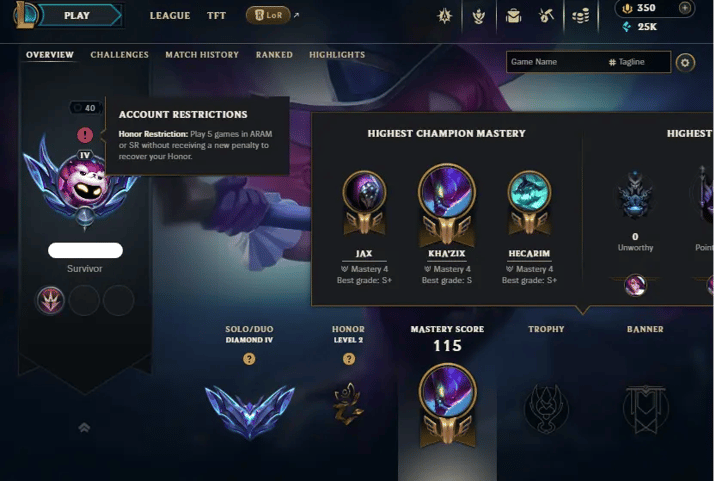
Task: Select the Kha'Zix champion mastery portrait
Action: pos(447,192)
